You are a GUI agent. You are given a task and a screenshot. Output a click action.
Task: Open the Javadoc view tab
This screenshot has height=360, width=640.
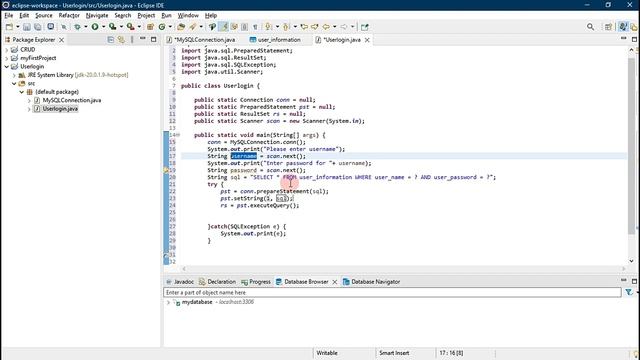[x=180, y=282]
